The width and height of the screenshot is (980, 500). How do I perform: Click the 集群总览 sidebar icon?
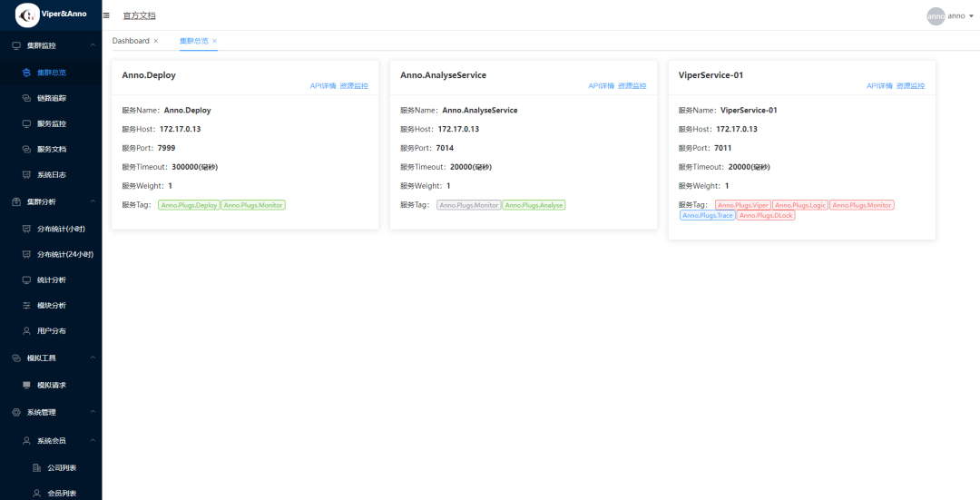click(x=26, y=73)
